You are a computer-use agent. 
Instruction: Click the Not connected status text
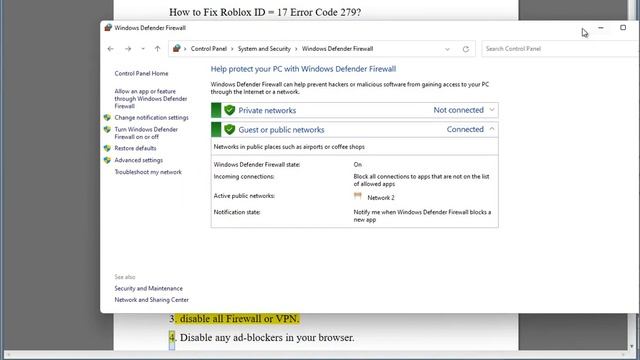pyautogui.click(x=458, y=110)
